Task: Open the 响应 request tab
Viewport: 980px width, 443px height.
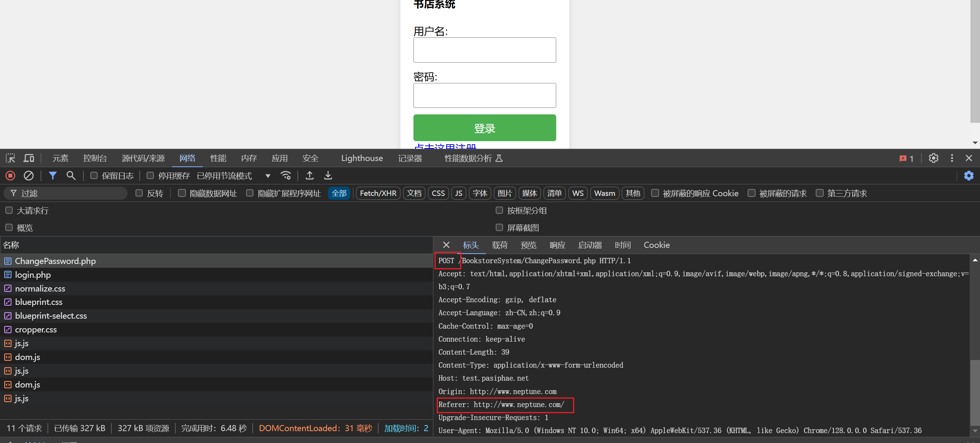Action: [x=557, y=245]
